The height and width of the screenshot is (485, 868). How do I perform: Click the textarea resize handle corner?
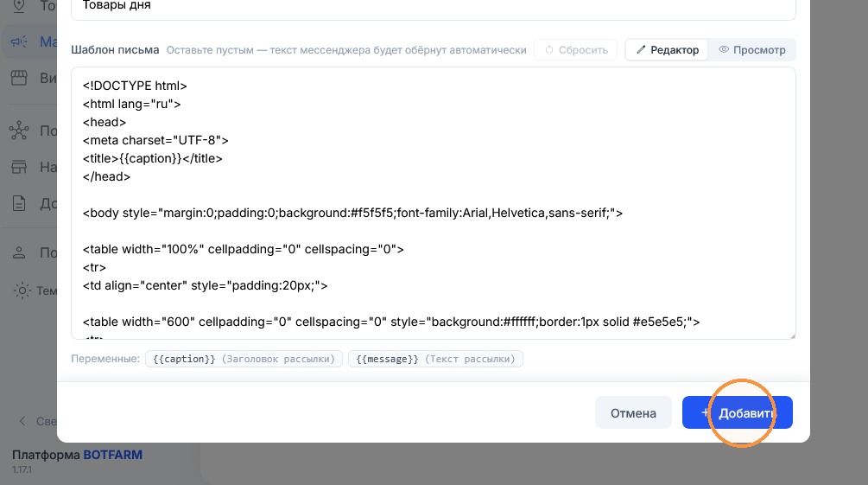point(792,335)
